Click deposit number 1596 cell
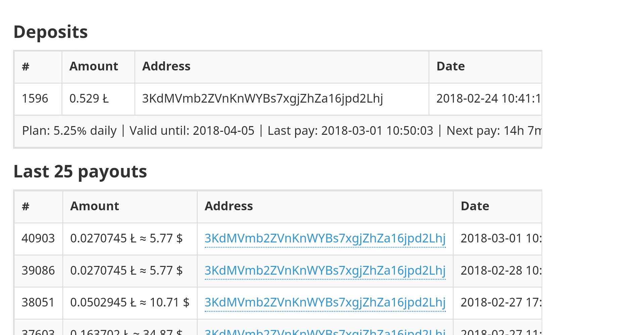This screenshot has height=335, width=644. 38,99
